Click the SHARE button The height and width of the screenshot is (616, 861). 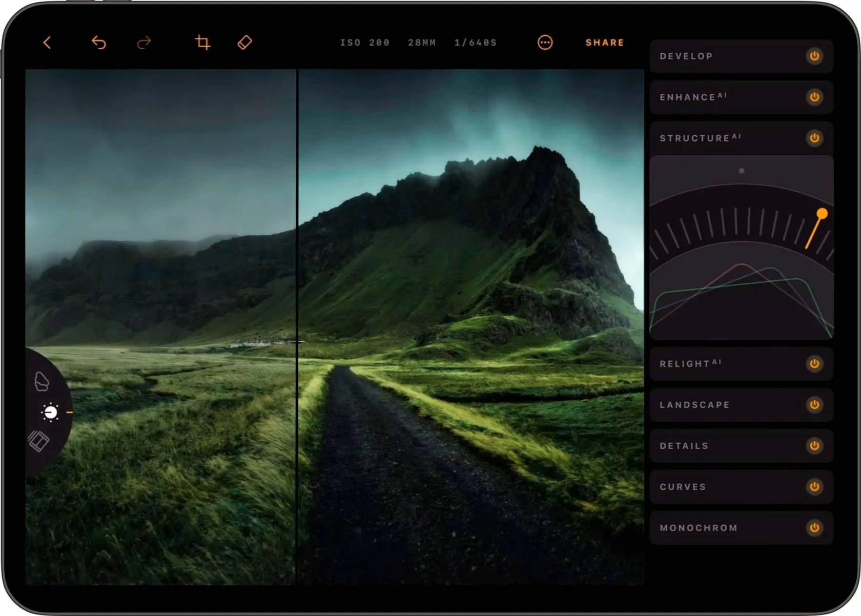click(x=605, y=43)
